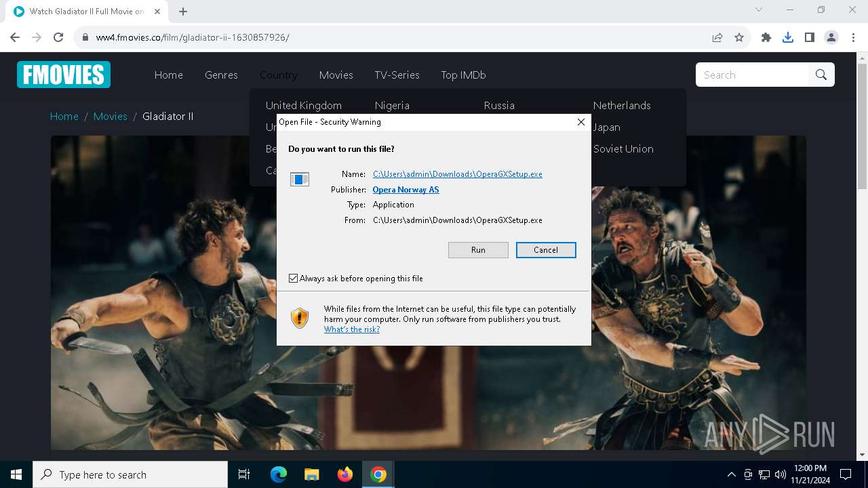Choose Soviet Union in country list
Viewport: 868px width, 488px height.
click(623, 149)
